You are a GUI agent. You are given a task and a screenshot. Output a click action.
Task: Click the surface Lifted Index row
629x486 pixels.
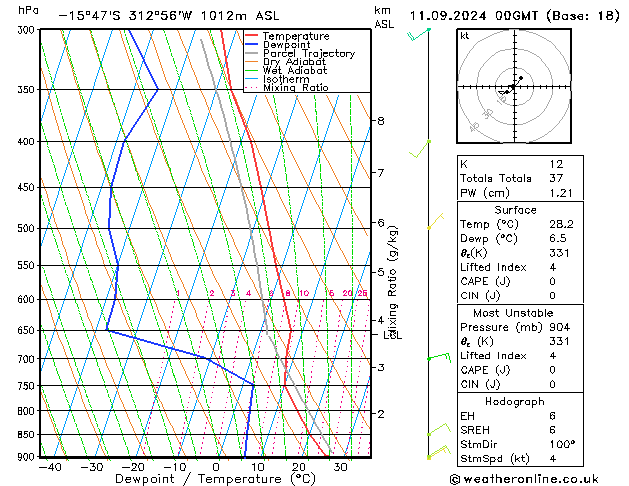[x=520, y=267]
